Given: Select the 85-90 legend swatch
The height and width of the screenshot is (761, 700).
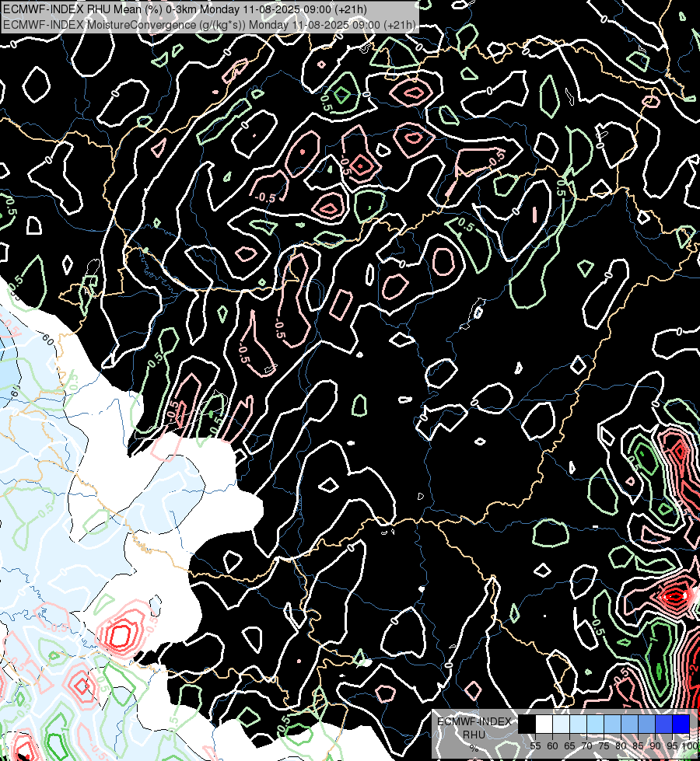Looking at the screenshot, I should coord(647,724).
